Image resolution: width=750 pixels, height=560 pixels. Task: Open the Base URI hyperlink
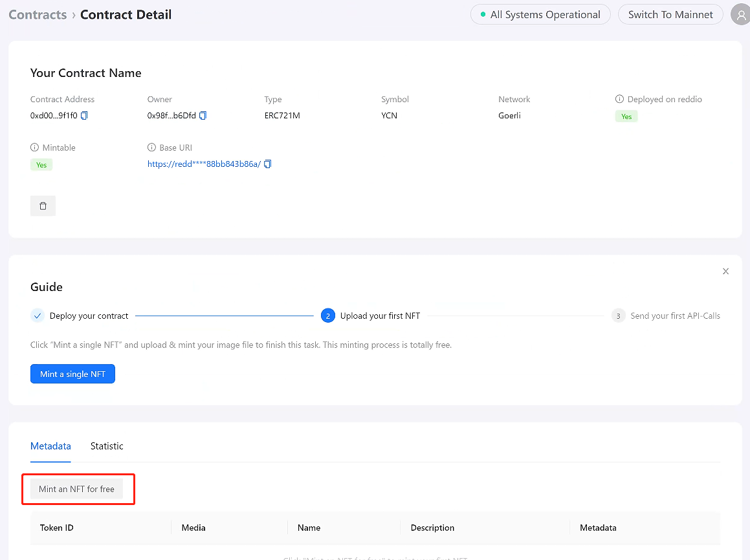click(204, 164)
